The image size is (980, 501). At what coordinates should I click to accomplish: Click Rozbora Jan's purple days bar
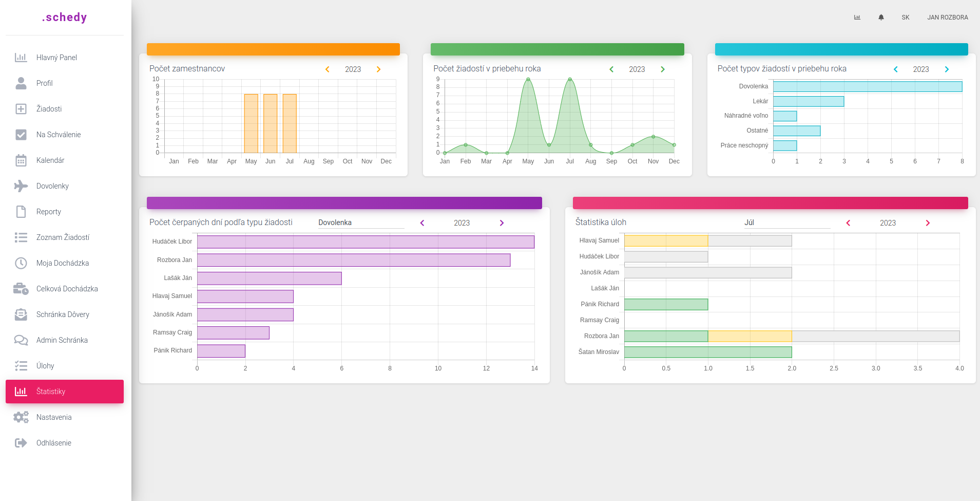[x=354, y=260]
